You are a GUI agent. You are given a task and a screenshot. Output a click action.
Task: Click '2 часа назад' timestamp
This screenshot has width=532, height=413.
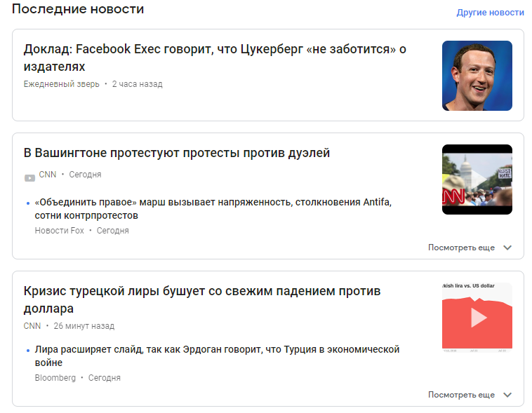[x=137, y=84]
